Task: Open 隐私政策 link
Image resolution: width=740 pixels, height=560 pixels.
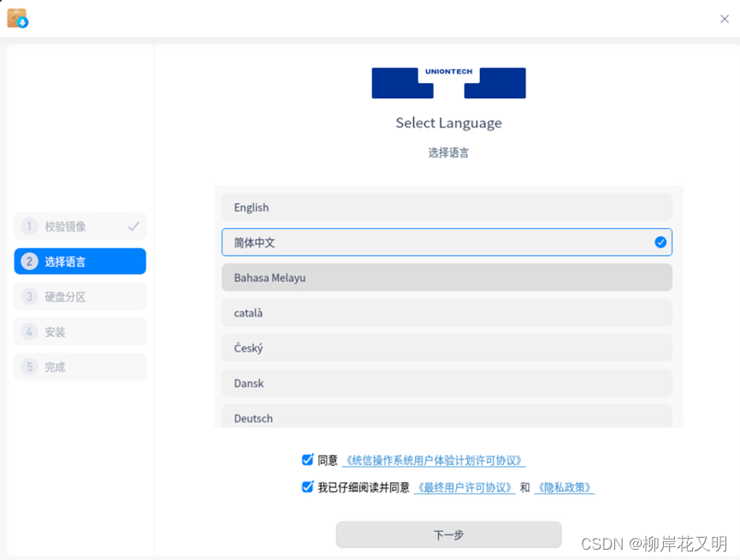Action: (564, 488)
